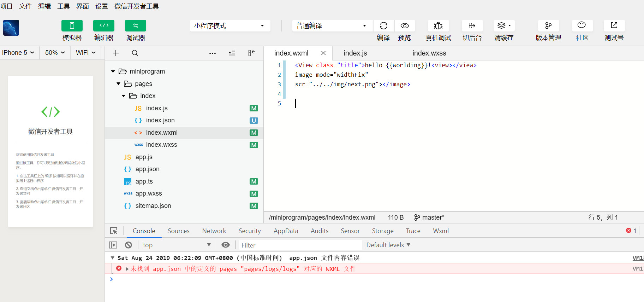Click the error count indicator
Viewport: 644px width, 302px height.
(x=631, y=231)
